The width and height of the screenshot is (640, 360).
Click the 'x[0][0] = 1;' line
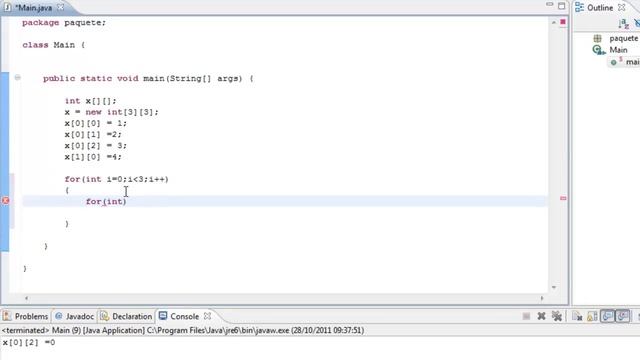pyautogui.click(x=96, y=123)
